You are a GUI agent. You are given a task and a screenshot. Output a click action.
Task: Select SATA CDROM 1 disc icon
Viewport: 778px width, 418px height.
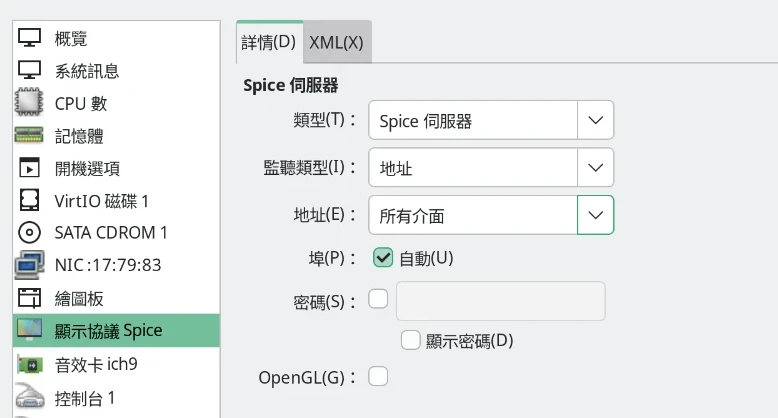[x=29, y=233]
